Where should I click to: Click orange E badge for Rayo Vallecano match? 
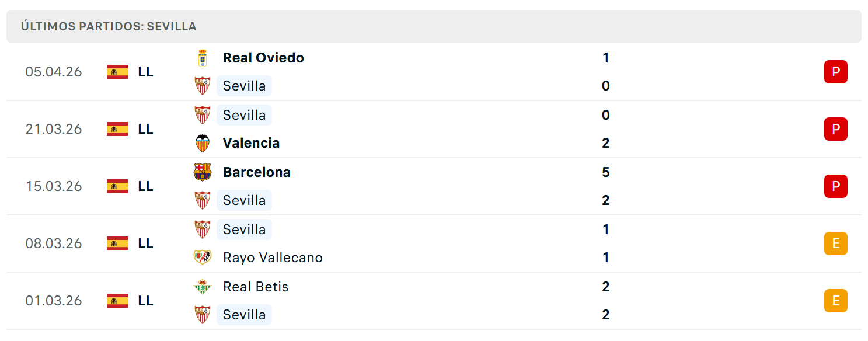[x=835, y=243]
